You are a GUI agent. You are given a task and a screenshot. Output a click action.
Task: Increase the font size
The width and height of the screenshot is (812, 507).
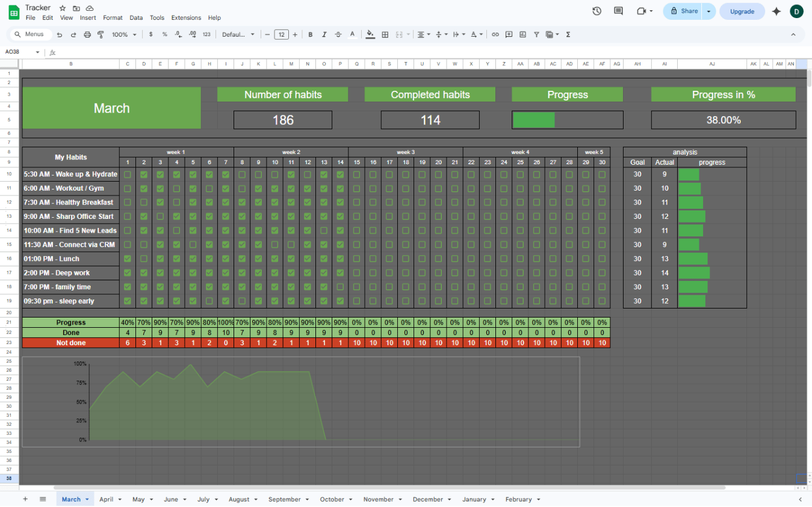(295, 35)
